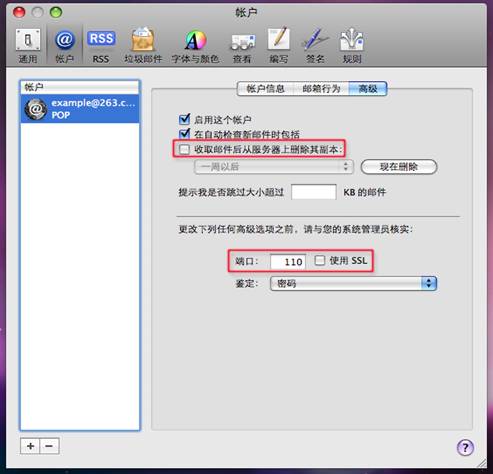This screenshot has height=474, width=493.
Task: Select the 帐户 accounts toolbar icon
Action: tap(64, 45)
